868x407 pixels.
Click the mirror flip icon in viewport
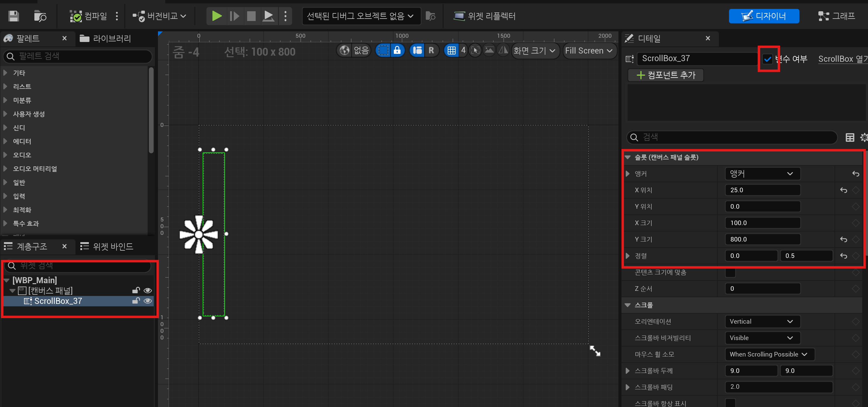[x=503, y=50]
